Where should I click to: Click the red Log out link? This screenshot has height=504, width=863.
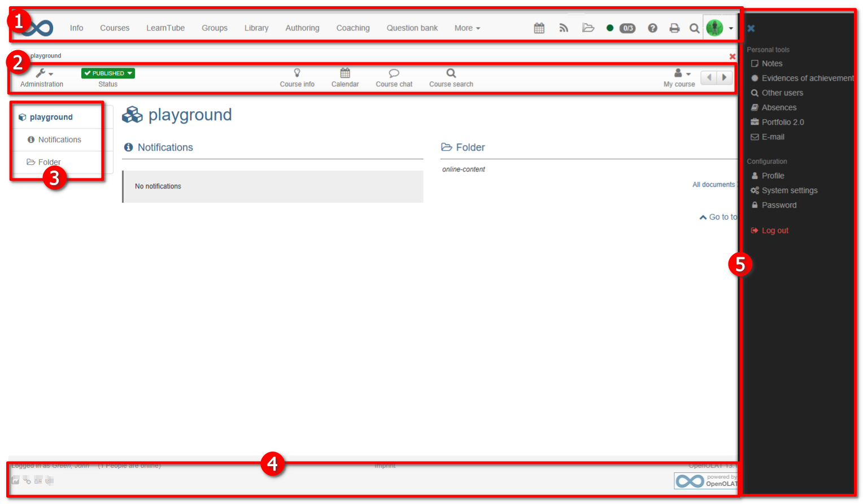[x=774, y=230]
